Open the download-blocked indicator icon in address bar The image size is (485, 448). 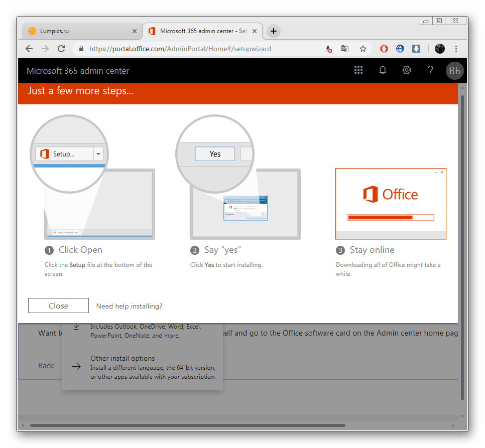tap(328, 49)
